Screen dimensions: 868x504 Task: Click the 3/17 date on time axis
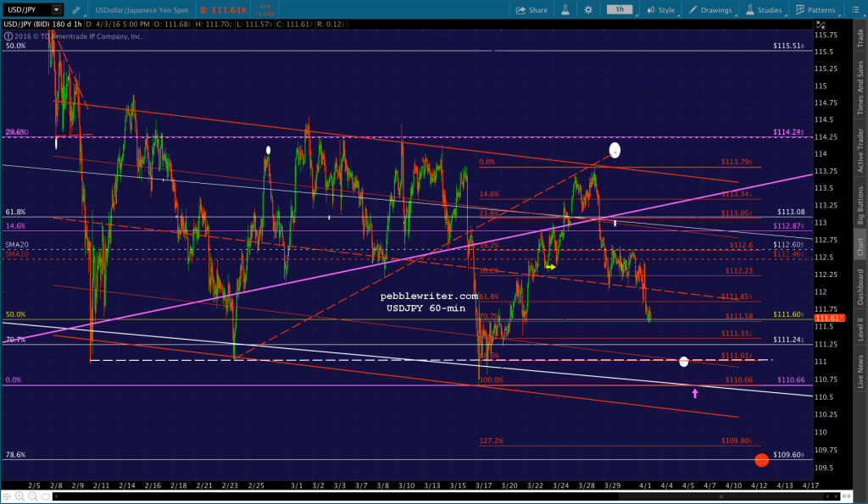pyautogui.click(x=484, y=485)
